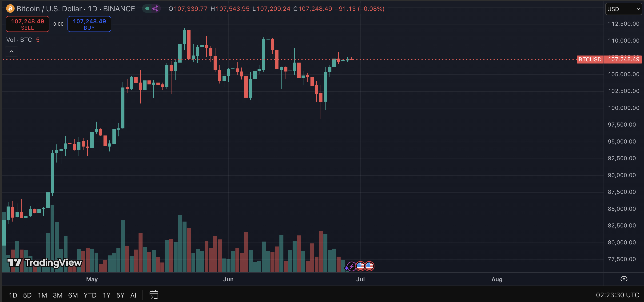Open chart settings hexagon icon
This screenshot has width=644, height=302.
(624, 279)
